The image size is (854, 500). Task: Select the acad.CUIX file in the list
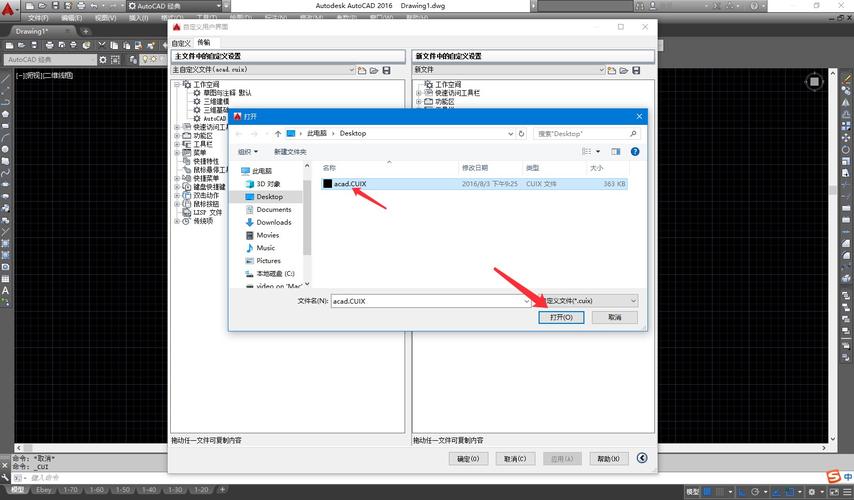[474, 184]
